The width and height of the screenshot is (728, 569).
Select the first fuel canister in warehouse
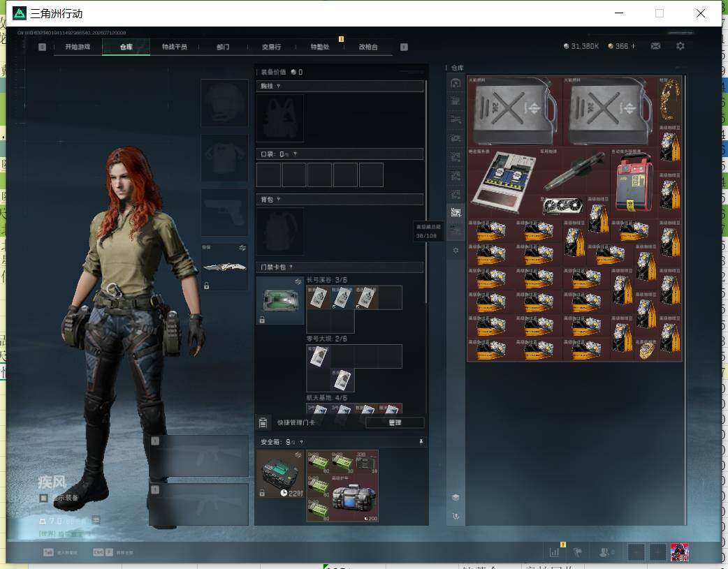pos(514,112)
